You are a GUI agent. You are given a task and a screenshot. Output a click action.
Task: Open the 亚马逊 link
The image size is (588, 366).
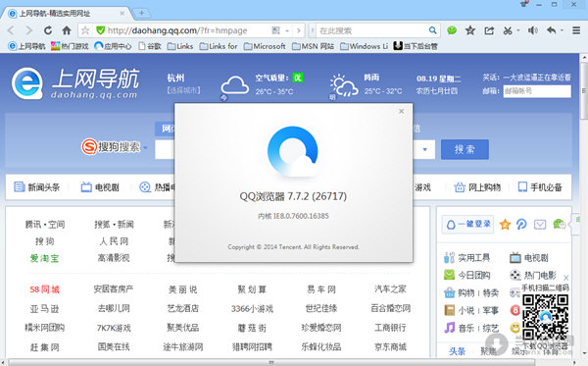[x=45, y=309]
